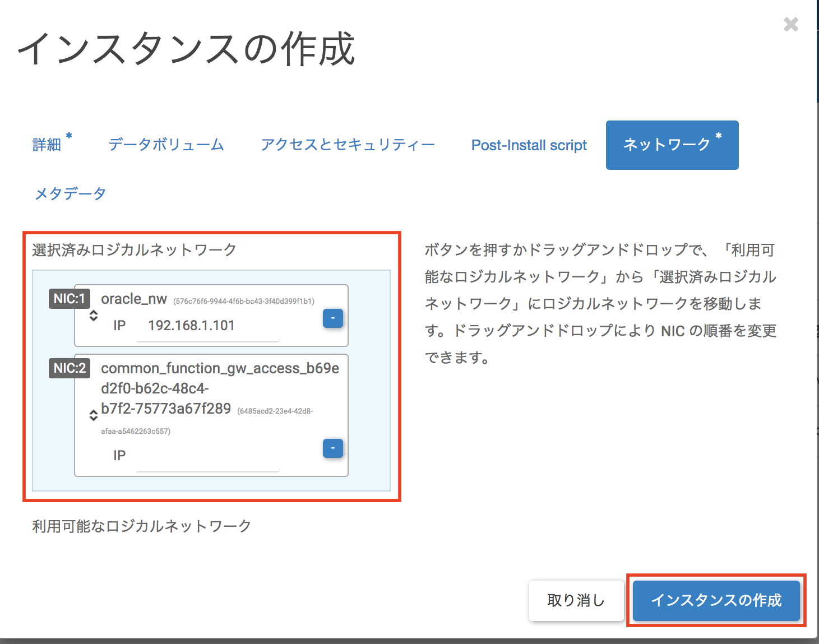The width and height of the screenshot is (819, 644).
Task: Select the oracle_nw network name
Action: coord(134,299)
